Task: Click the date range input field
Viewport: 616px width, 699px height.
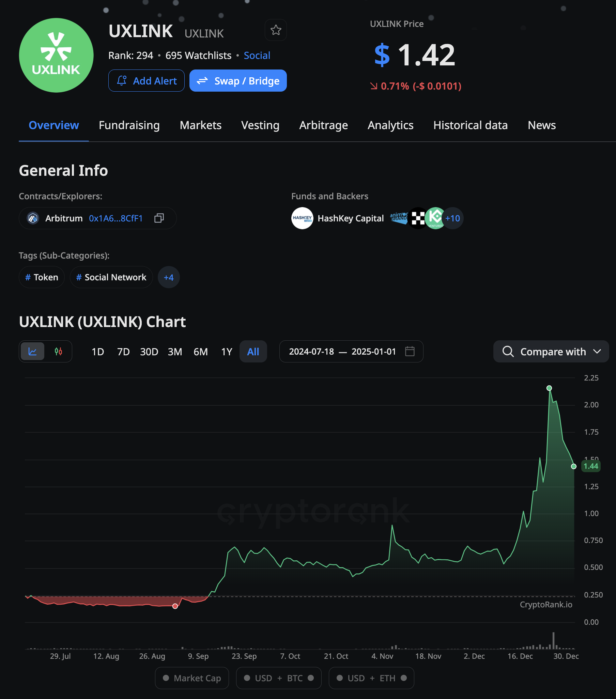Action: pos(351,351)
